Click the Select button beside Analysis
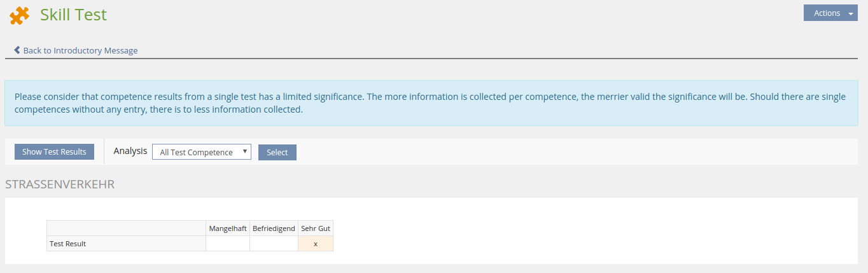Screen dimensions: 868x273 pyautogui.click(x=277, y=152)
